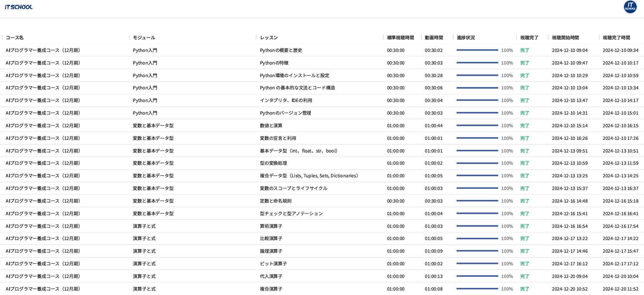Select the progress bar for Pythonの概要と歴史

[x=477, y=50]
